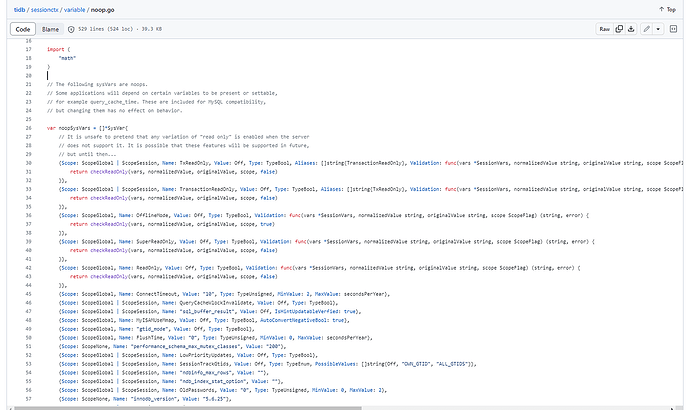Viewport: 690px width, 410px height.
Task: Open the tidb breadcrumb link
Action: tap(19, 10)
